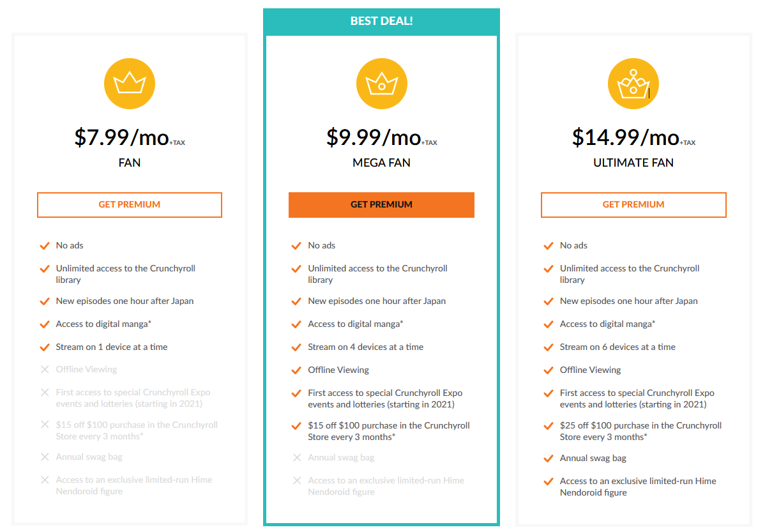Click 'Stream on 6 devices at a time'
Screen dimensions: 765x532
617,347
